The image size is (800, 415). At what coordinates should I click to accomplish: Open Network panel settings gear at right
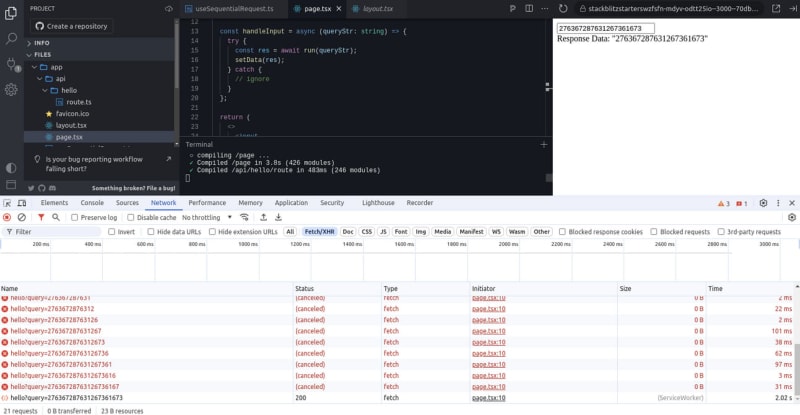click(792, 217)
